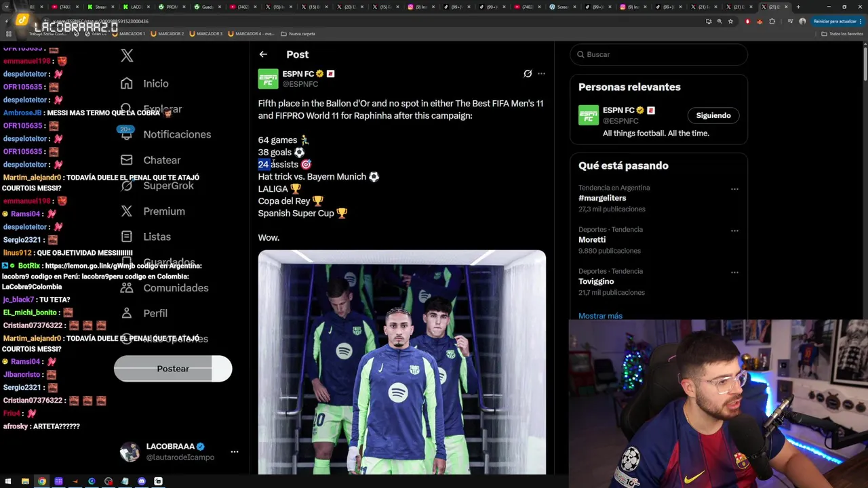Open SuperGrok from the sidebar
The image size is (868, 488).
point(168,186)
